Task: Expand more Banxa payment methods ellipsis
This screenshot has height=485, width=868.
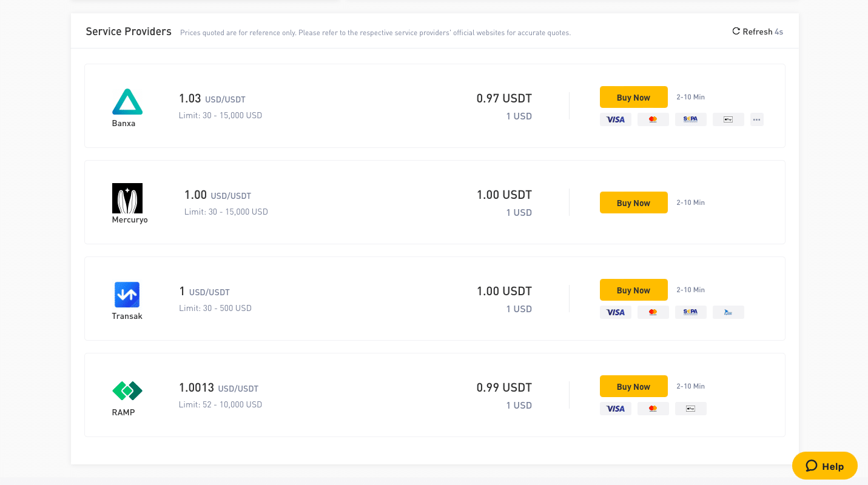Action: coord(757,119)
